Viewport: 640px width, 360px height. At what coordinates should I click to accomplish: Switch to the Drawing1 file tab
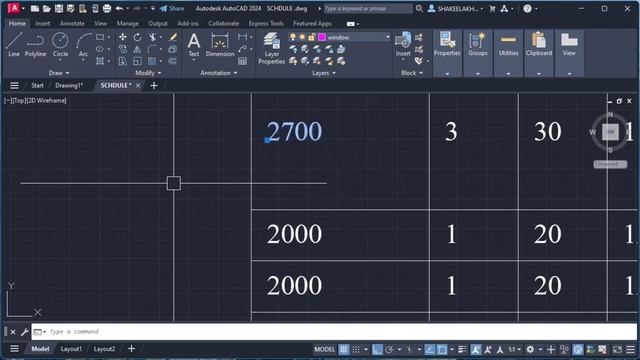pos(69,85)
